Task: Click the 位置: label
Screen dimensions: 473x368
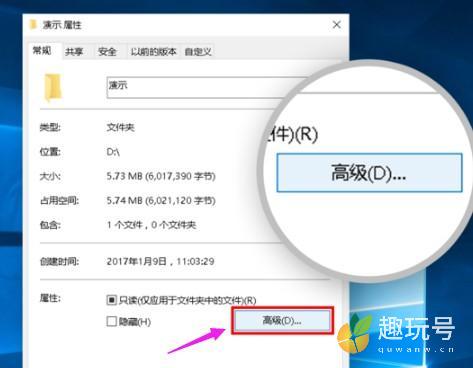Action: click(50, 152)
